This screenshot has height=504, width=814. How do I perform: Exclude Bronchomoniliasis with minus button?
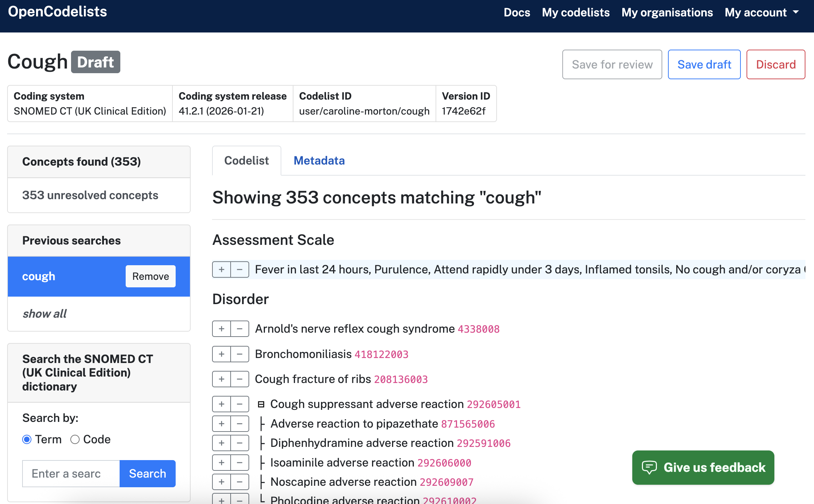(x=240, y=354)
